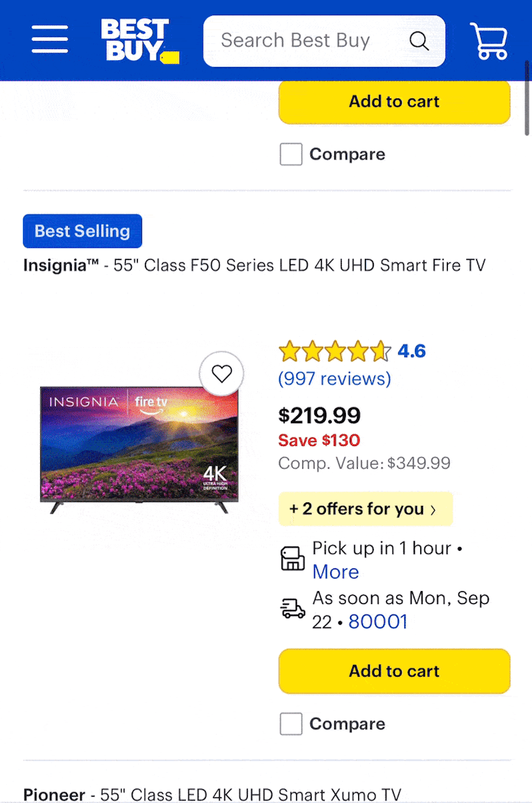The height and width of the screenshot is (803, 532).
Task: Open the Pioneer 55" Xumo TV listing
Action: (x=212, y=794)
